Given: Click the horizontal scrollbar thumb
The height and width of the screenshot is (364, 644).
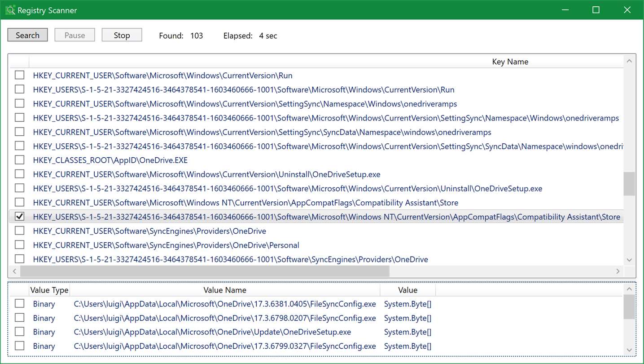Looking at the screenshot, I should click(205, 271).
